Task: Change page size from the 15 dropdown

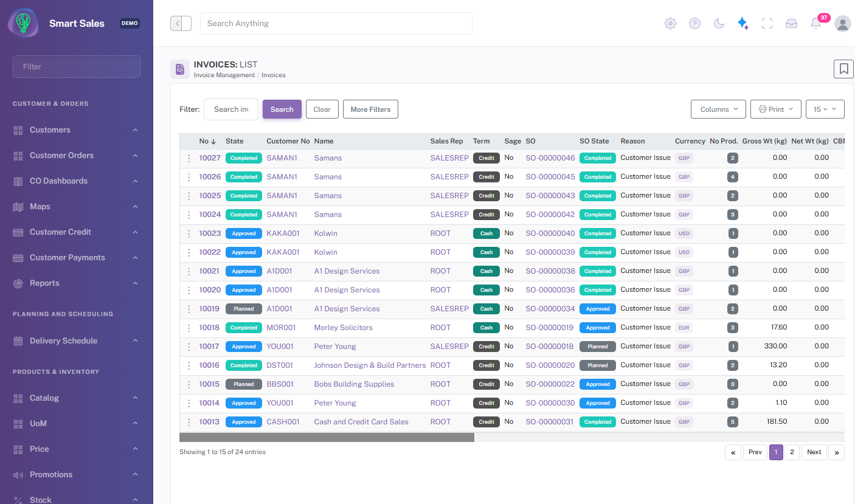Action: click(825, 109)
